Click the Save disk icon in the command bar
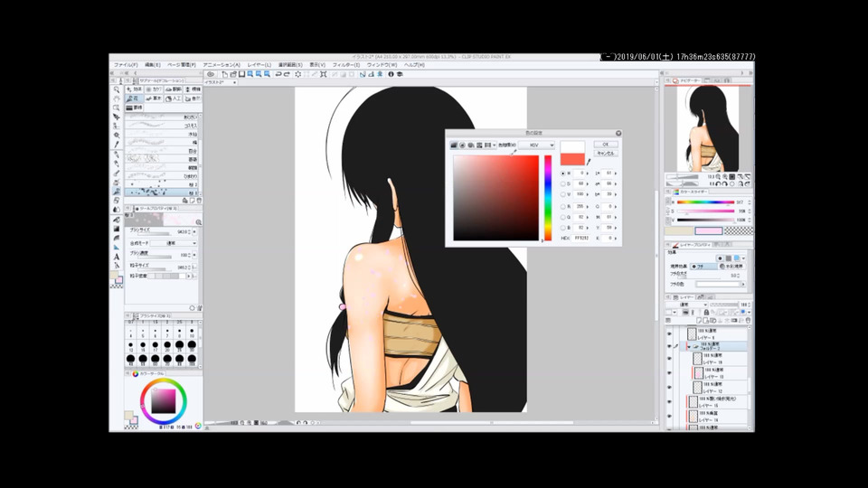The width and height of the screenshot is (868, 488). click(241, 74)
